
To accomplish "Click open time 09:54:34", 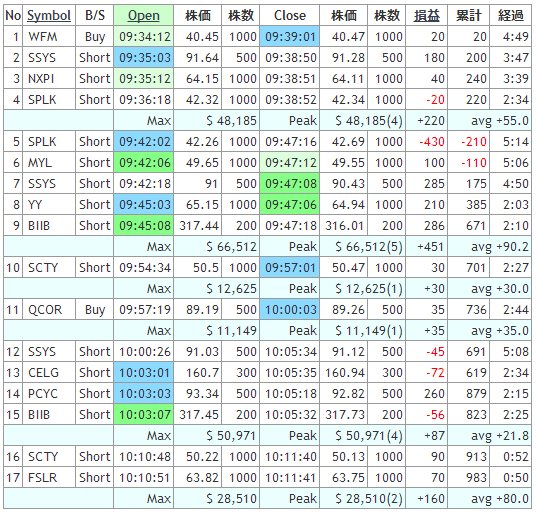I will (x=145, y=268).
